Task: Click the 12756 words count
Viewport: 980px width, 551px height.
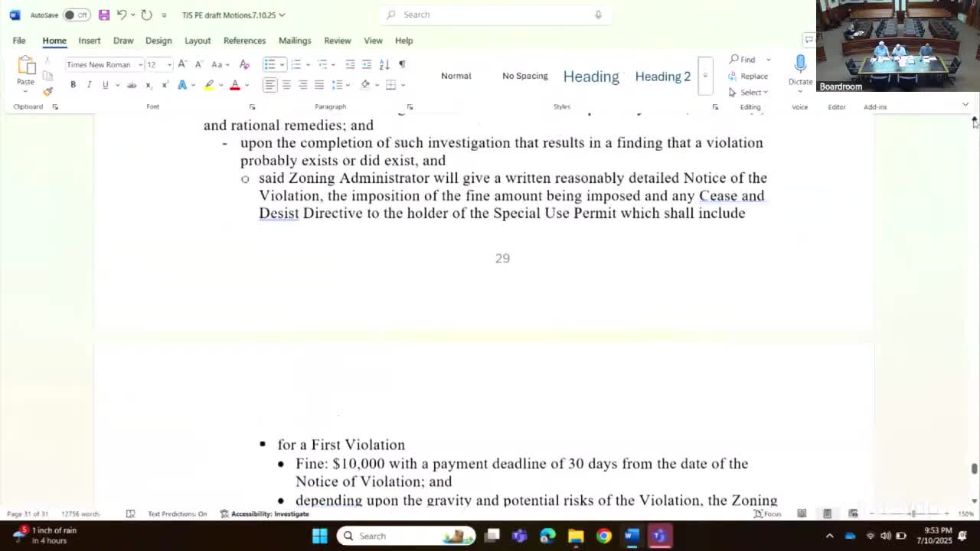Action: pos(80,514)
